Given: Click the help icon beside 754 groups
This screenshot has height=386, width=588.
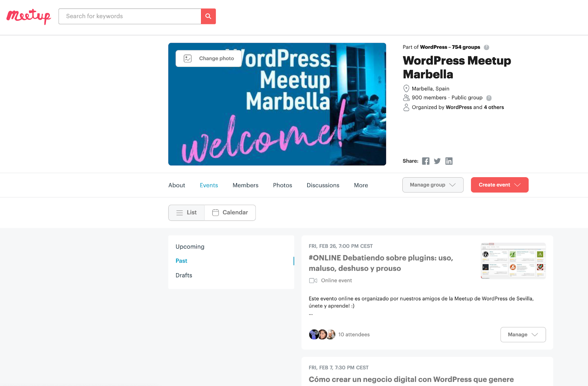Looking at the screenshot, I should 487,47.
